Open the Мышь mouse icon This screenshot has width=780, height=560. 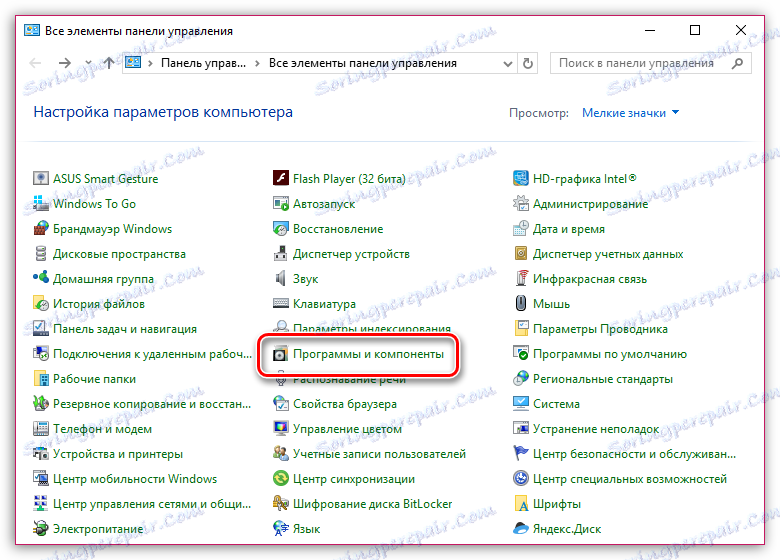[521, 303]
